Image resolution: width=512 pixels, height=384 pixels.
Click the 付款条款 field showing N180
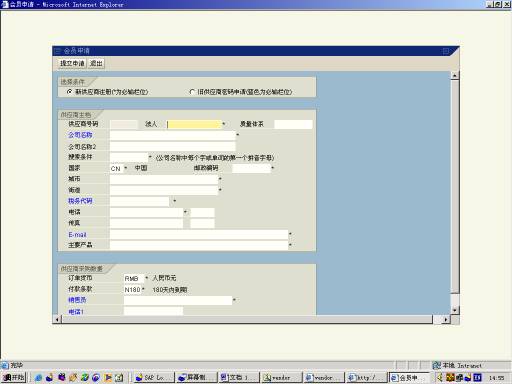click(x=133, y=290)
